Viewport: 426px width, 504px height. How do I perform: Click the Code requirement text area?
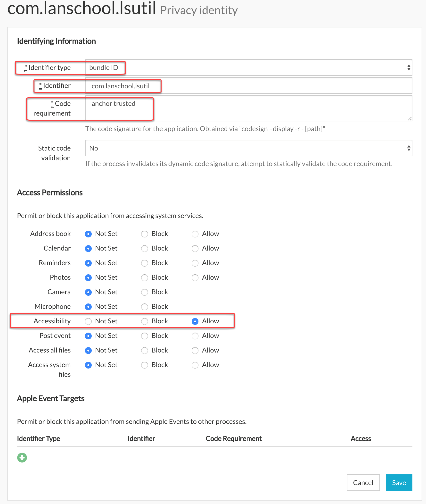tap(249, 108)
